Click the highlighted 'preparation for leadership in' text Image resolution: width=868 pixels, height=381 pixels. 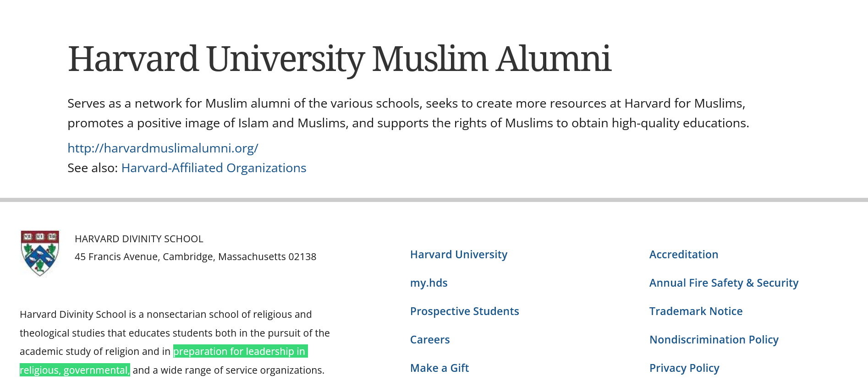tap(240, 351)
